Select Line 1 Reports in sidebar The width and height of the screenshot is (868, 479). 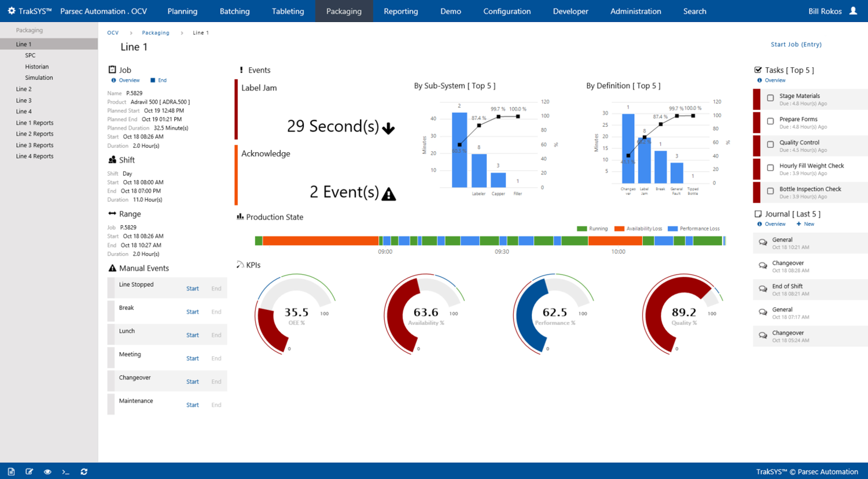(35, 123)
